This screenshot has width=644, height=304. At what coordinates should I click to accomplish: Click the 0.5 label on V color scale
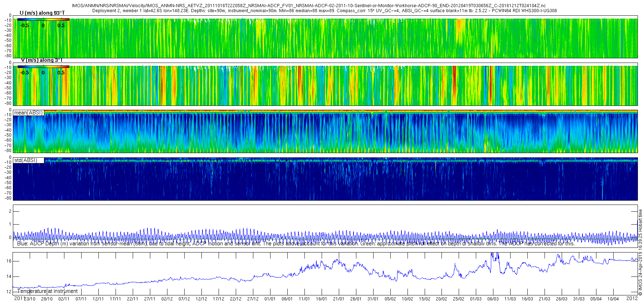[61, 73]
